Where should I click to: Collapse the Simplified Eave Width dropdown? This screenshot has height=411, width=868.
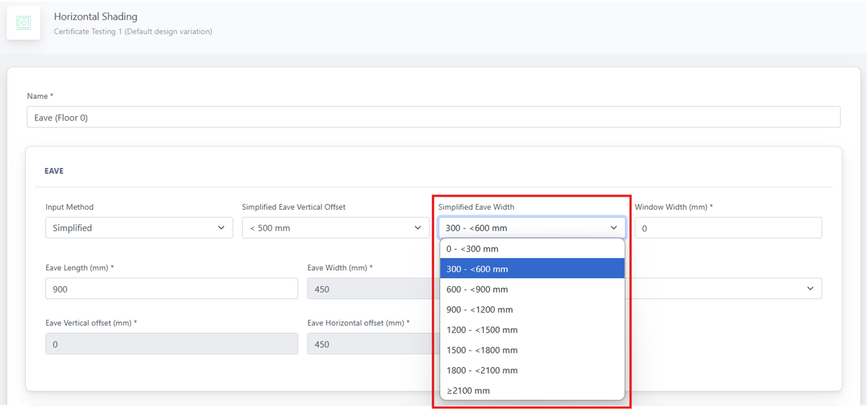click(x=532, y=228)
